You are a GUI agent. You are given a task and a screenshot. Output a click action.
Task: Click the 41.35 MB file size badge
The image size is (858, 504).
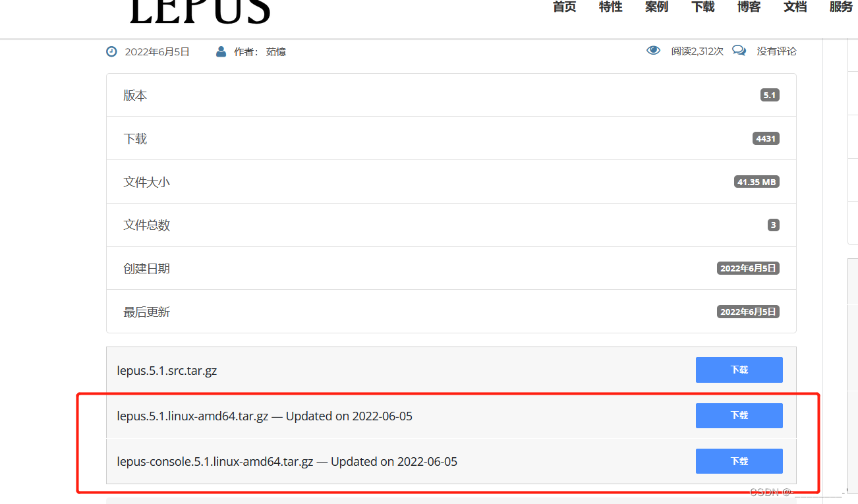(757, 182)
